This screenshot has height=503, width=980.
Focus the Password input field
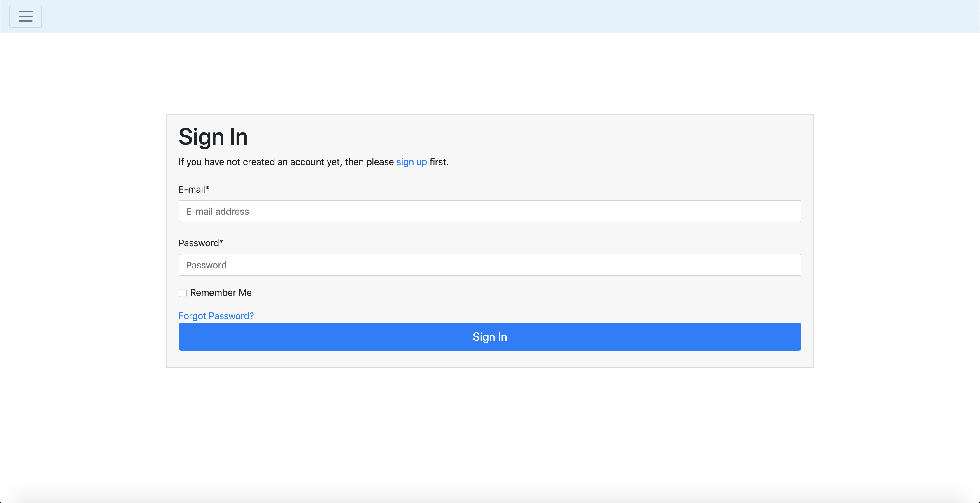[490, 265]
